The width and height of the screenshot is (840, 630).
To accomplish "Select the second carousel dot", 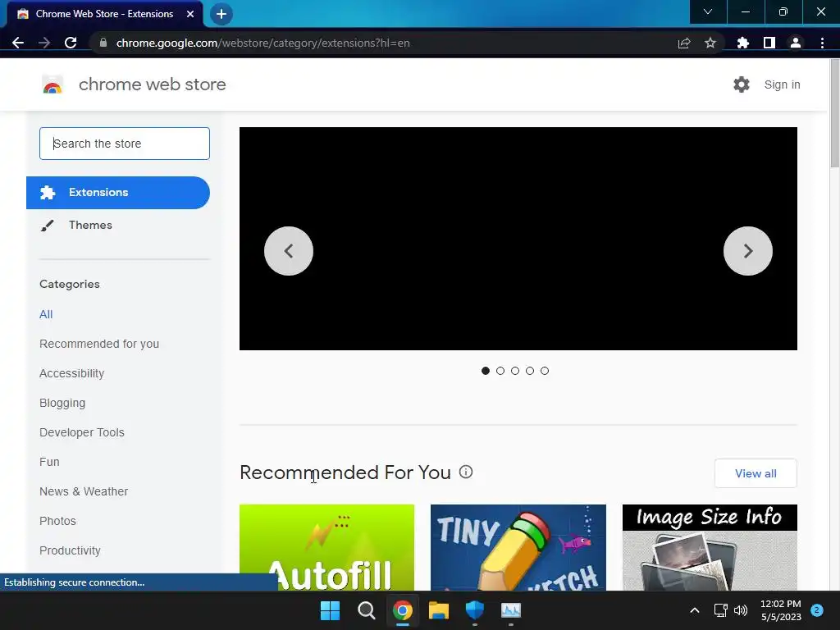I will click(500, 371).
